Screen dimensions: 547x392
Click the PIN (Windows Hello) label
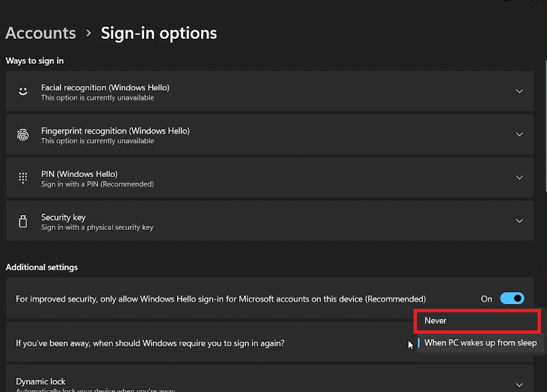(80, 174)
